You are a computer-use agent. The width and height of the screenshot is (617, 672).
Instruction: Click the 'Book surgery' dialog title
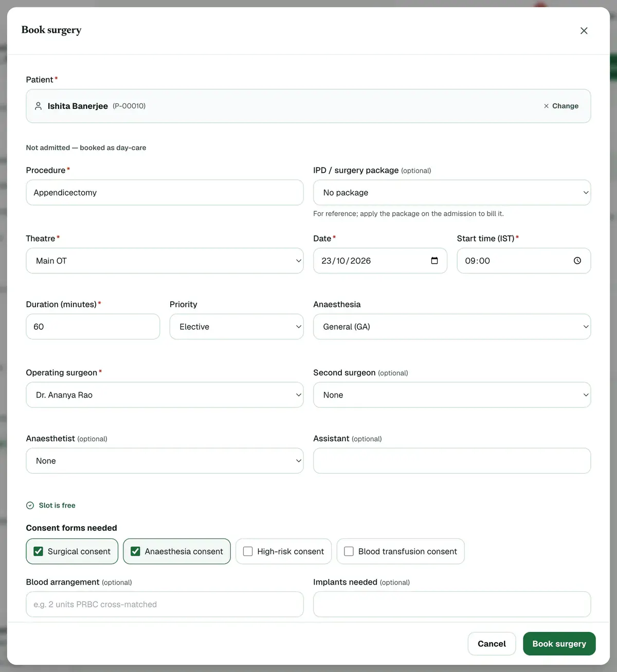pos(51,30)
